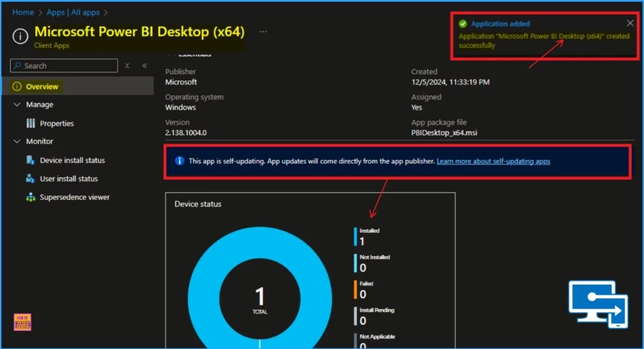Screen dimensions: 644x349
Task: Open User install status page
Action: coord(69,179)
